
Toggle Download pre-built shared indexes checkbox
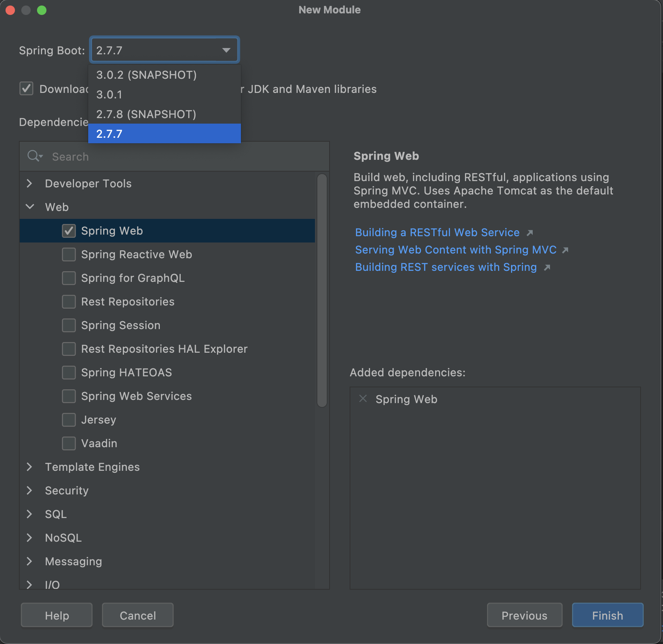pyautogui.click(x=26, y=89)
